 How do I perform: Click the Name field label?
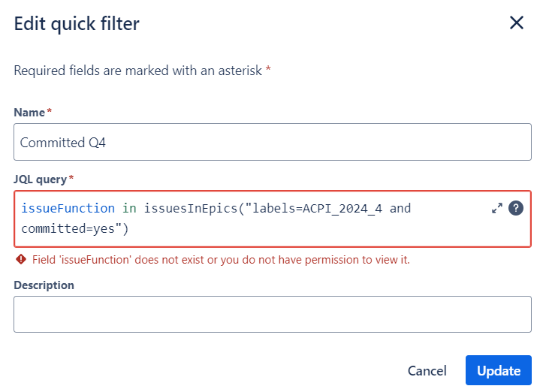[x=29, y=113]
